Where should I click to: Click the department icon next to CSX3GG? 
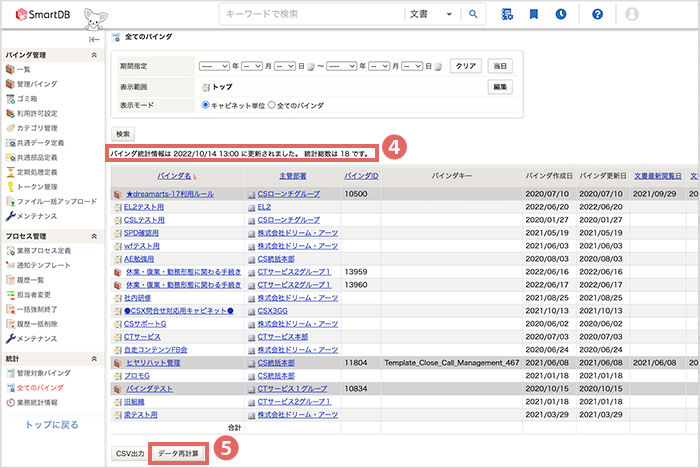tap(252, 311)
